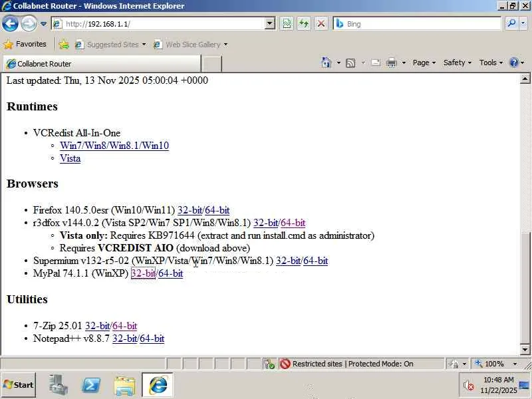Open Windows Explorer from taskbar

click(125, 386)
